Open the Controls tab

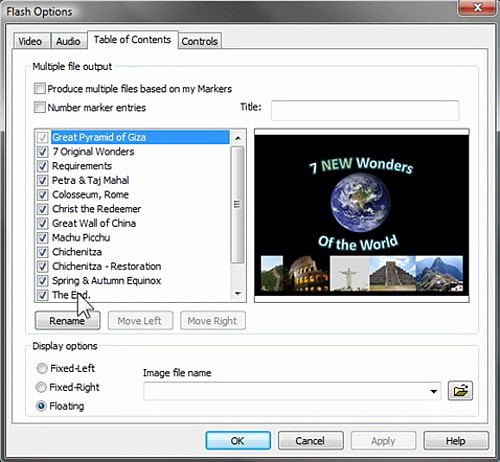coord(200,41)
